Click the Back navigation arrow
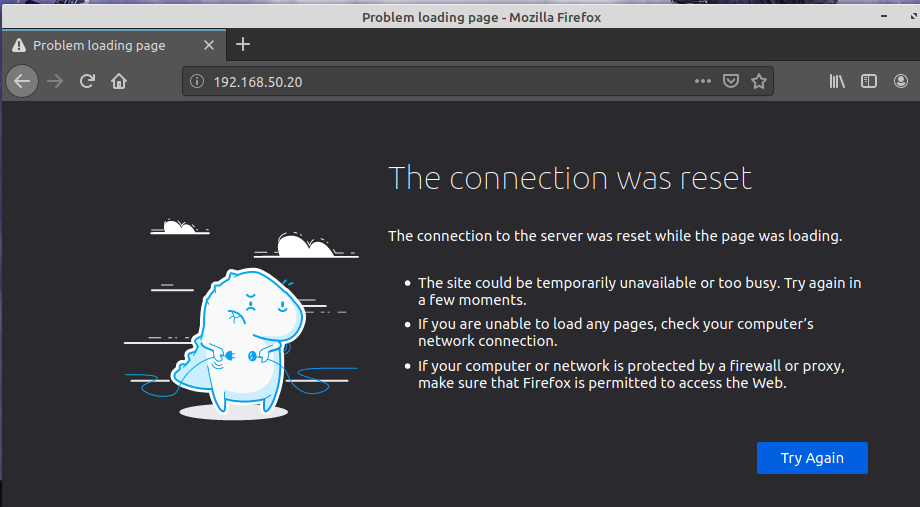The height and width of the screenshot is (507, 920). tap(22, 81)
